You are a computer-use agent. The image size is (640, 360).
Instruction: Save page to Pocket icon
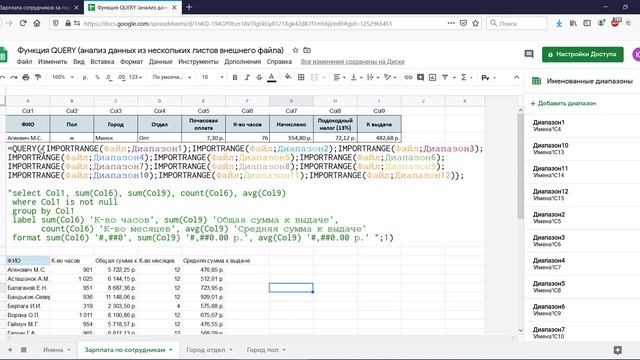463,23
